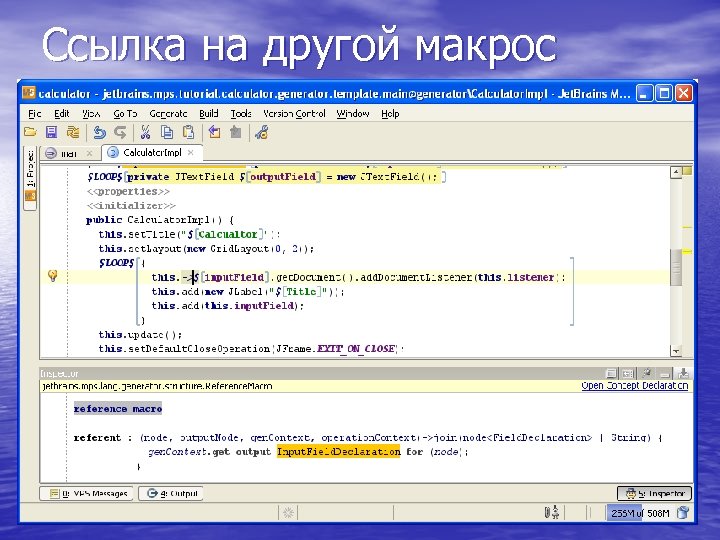Click EXIT_ON_CLOSE constant in code
Viewport: 720px width, 540px height.
click(356, 349)
